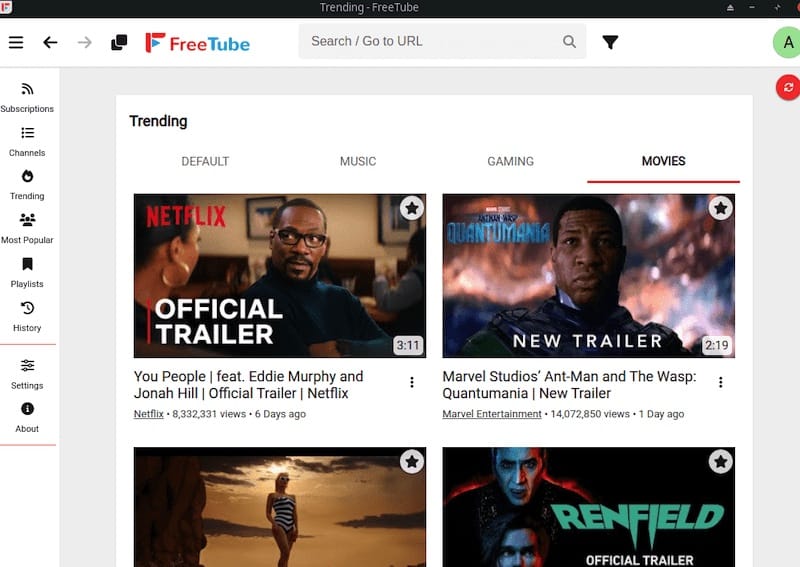Open Playlists from the sidebar
The height and width of the screenshot is (567, 800).
pyautogui.click(x=27, y=273)
